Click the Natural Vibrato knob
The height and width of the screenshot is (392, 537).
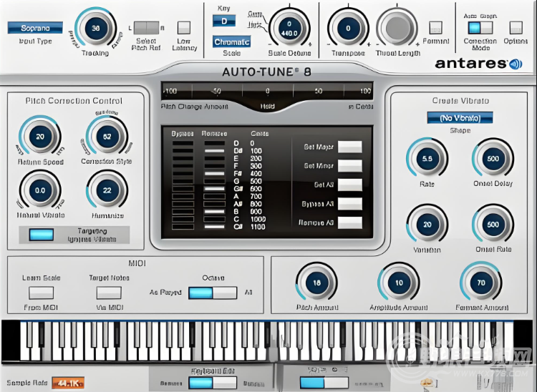40,190
